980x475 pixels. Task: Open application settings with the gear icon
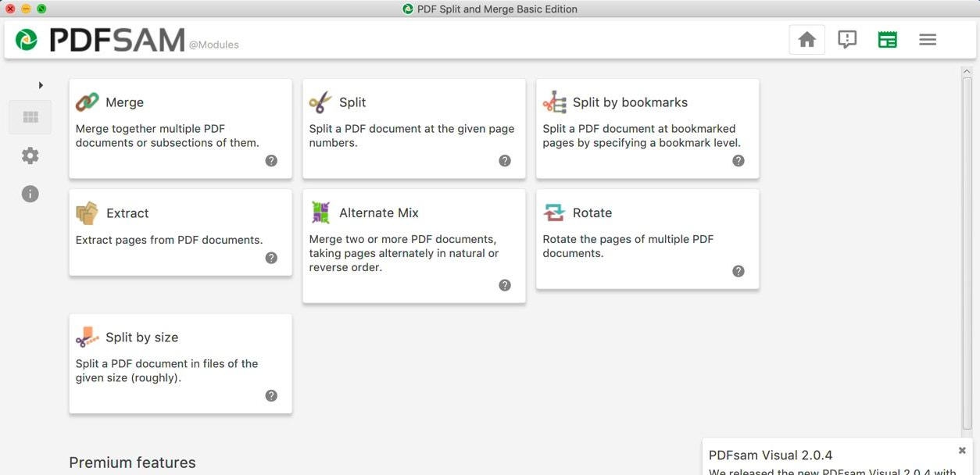tap(30, 155)
